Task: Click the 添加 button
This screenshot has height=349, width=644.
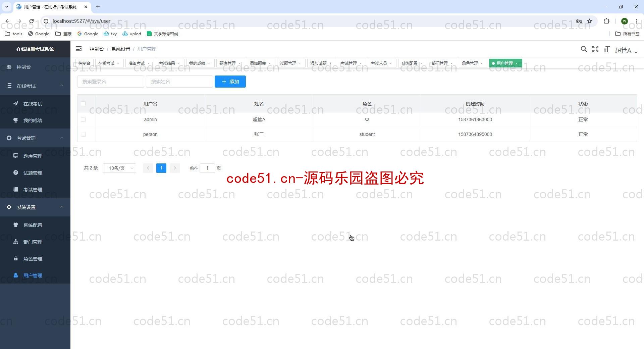Action: (x=230, y=82)
